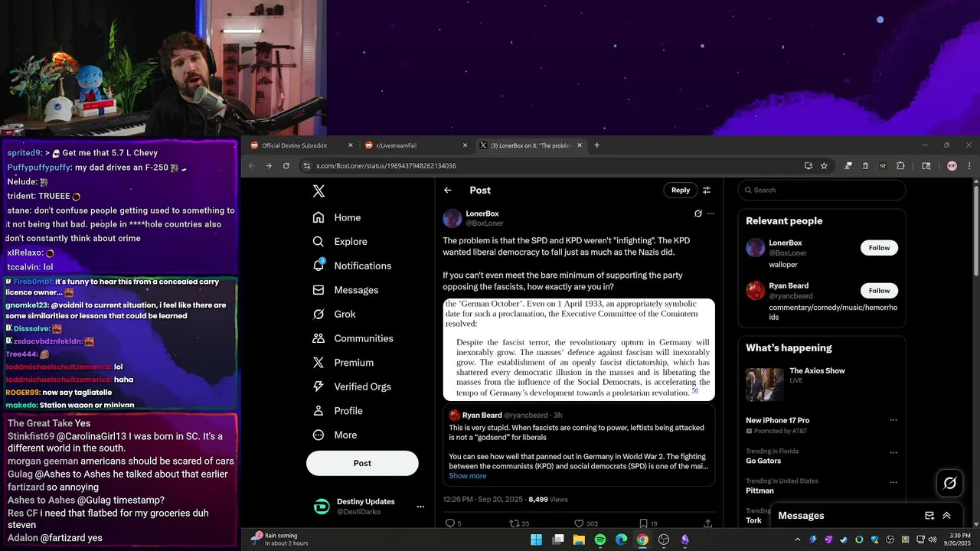This screenshot has height=551, width=980.
Task: Open options for New iPhone 17 Pro
Action: click(x=893, y=420)
